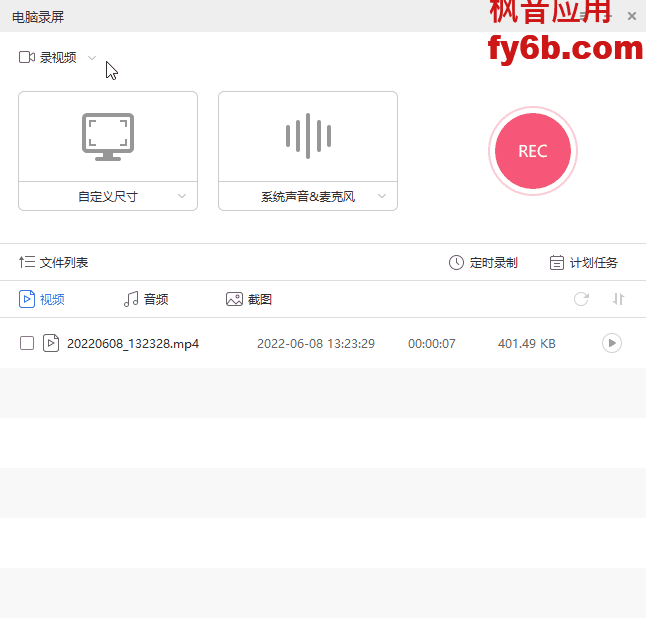The height and width of the screenshot is (637, 646).
Task: Click the clock icon for 定时录制
Action: click(x=456, y=262)
